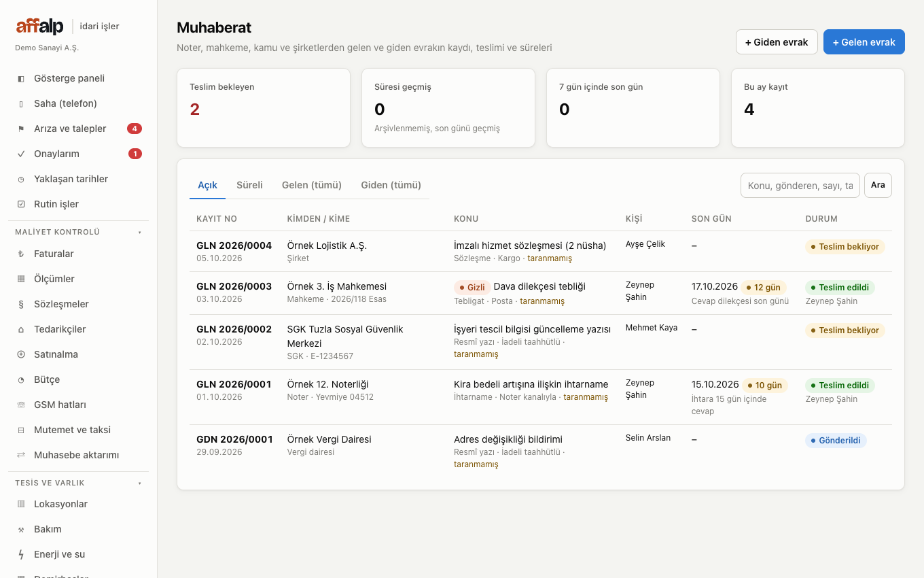
Task: Click the + Gelen evrak button
Action: [x=864, y=42]
